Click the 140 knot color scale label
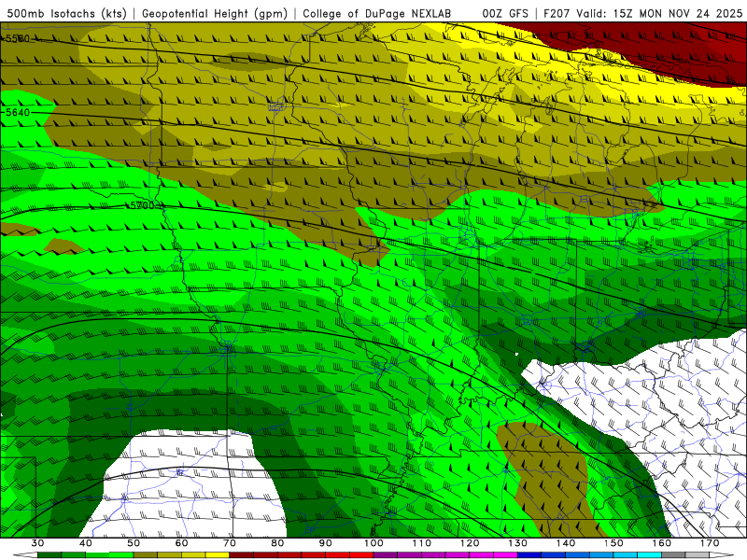Image resolution: width=747 pixels, height=560 pixels. (x=566, y=543)
